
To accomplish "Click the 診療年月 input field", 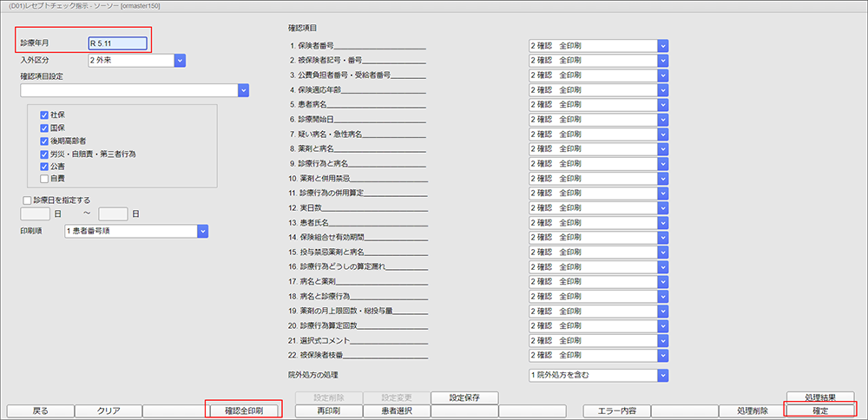I will pyautogui.click(x=117, y=43).
